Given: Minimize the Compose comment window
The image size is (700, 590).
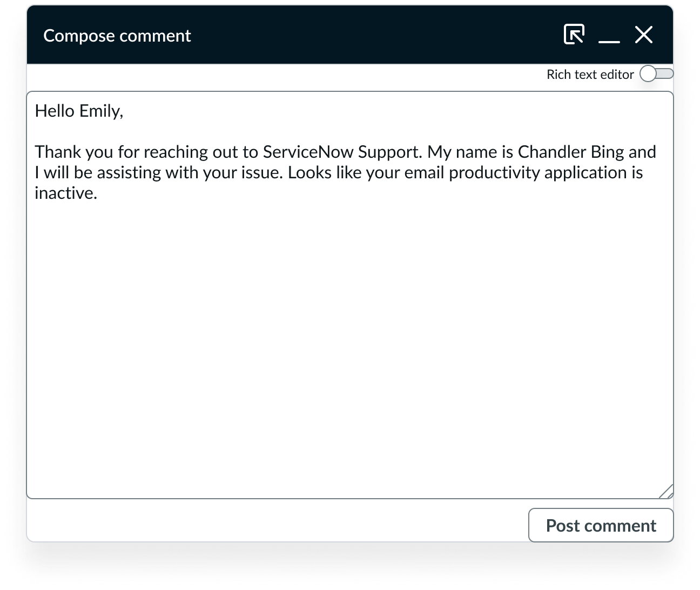Looking at the screenshot, I should click(x=609, y=36).
